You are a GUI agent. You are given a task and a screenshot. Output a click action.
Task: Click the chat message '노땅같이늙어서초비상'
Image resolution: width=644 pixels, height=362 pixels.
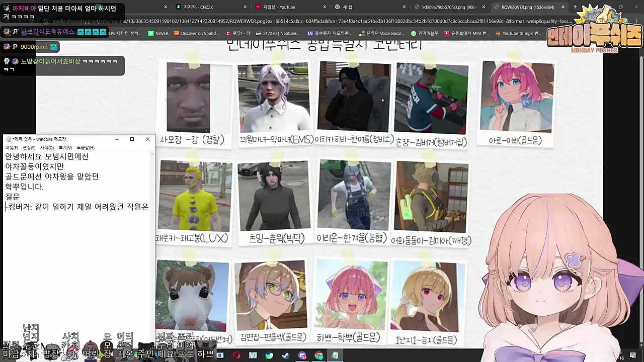(50, 61)
